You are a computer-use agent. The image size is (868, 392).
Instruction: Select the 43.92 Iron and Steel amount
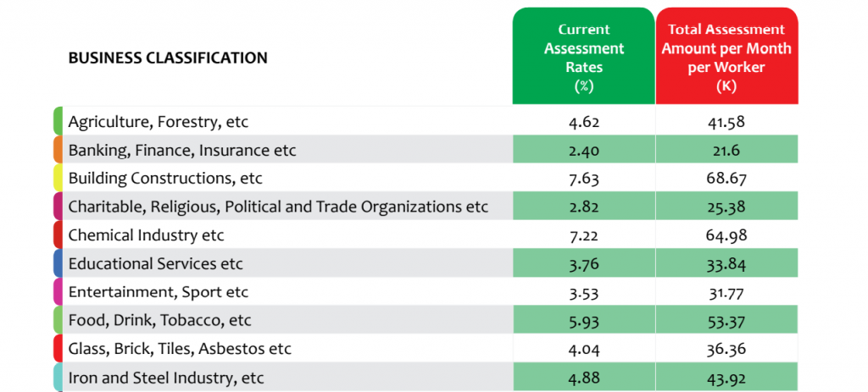coord(726,378)
